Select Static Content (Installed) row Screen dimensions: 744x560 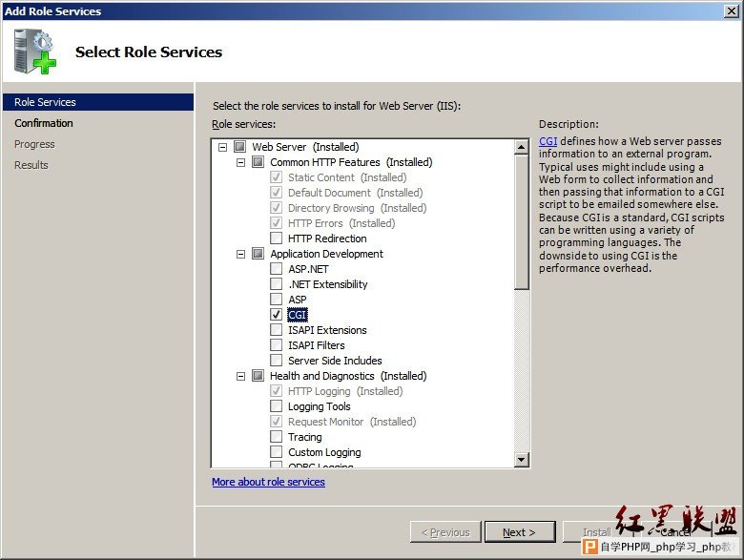[x=347, y=177]
